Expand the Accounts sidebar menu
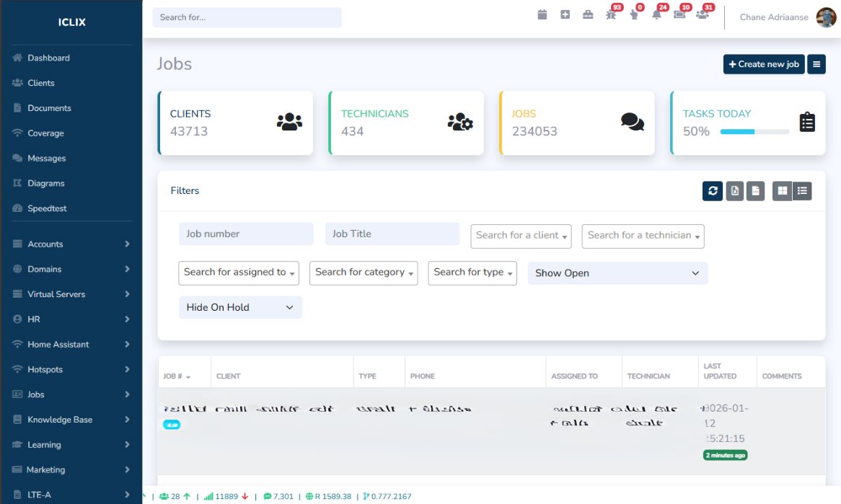The width and height of the screenshot is (841, 504). pyautogui.click(x=71, y=244)
